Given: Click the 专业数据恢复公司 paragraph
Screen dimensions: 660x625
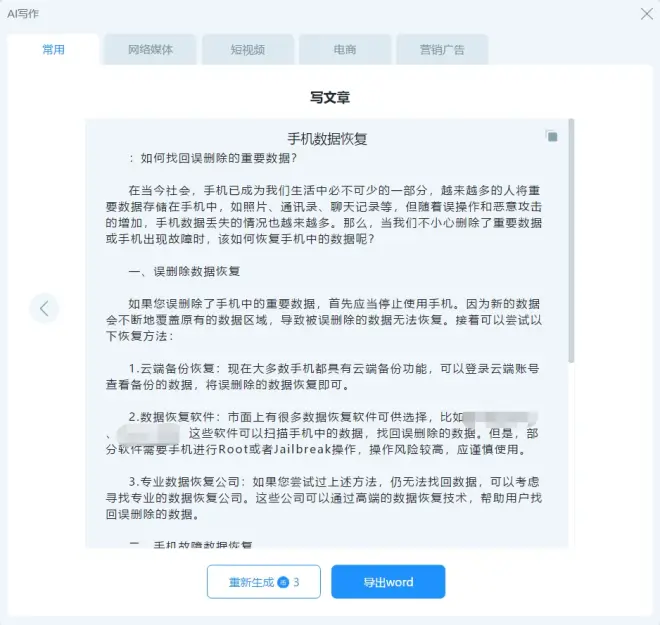Looking at the screenshot, I should pos(329,498).
